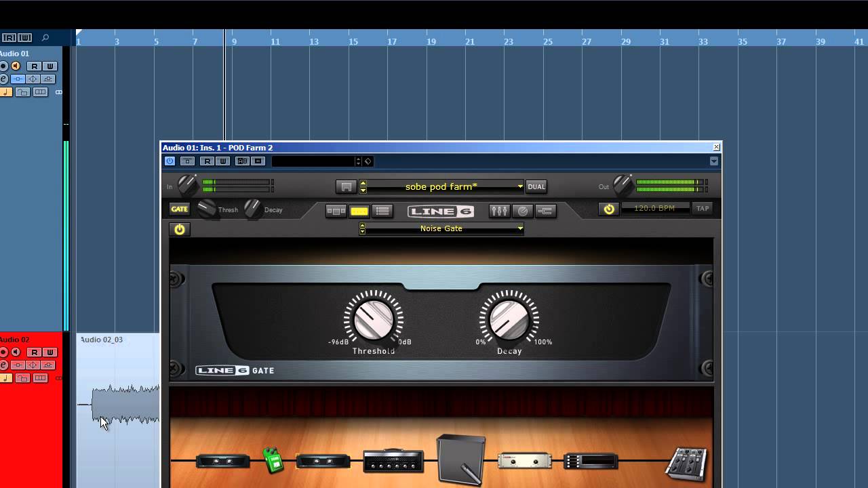Select the highlighted yellow panel view button
The image size is (868, 488).
tap(359, 211)
